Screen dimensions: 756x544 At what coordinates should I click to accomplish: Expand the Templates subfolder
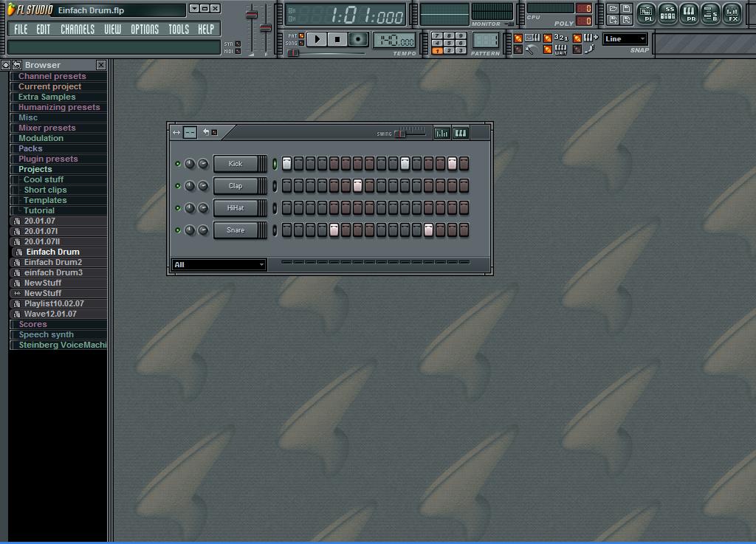coord(45,200)
